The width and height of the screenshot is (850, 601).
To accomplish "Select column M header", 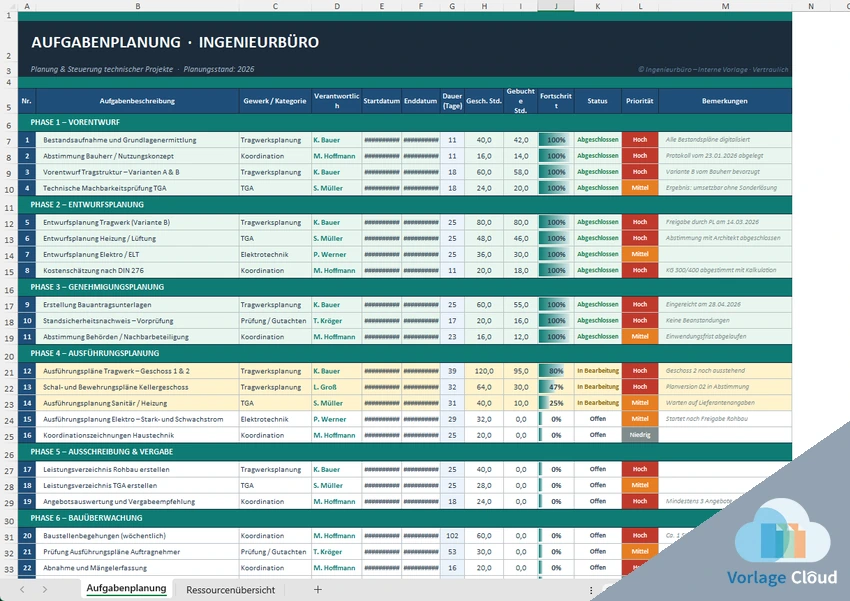I will point(725,6).
